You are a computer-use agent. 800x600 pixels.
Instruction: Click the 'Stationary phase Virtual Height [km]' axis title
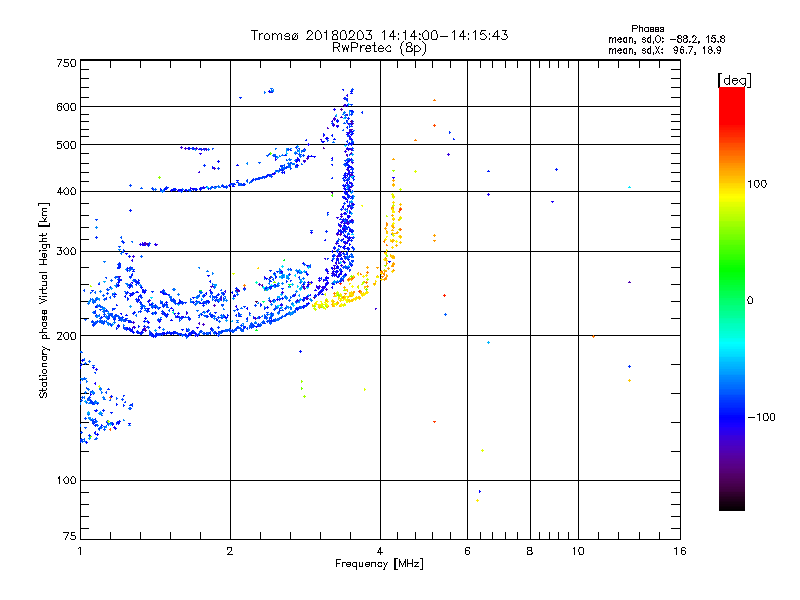(44, 300)
